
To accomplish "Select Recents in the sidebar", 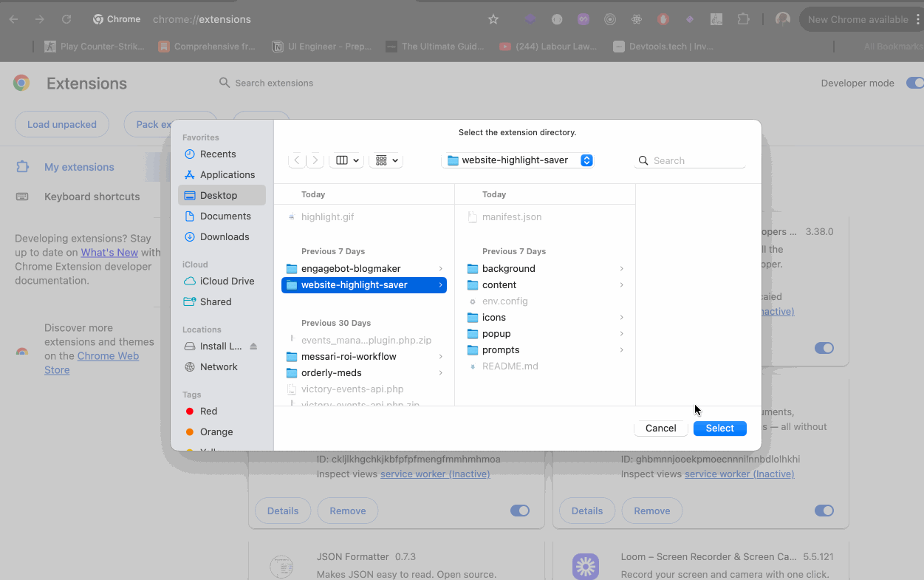I will point(218,154).
